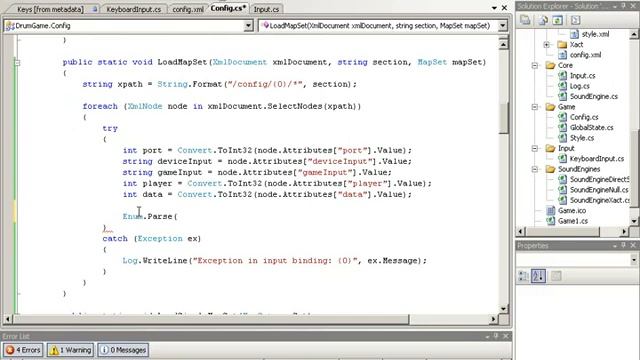Select the Config.cs* editor tab
Image resolution: width=640 pixels, height=360 pixels.
click(228, 8)
